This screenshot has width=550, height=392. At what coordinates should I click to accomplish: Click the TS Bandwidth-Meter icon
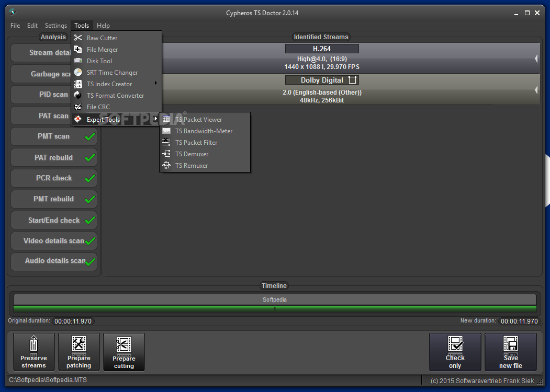point(166,131)
